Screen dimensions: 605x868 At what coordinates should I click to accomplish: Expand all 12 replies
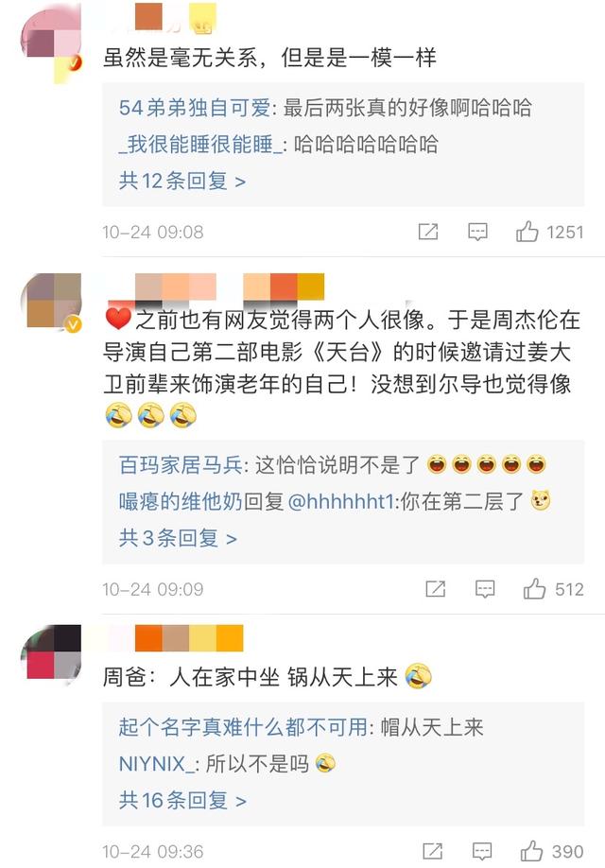[x=182, y=181]
